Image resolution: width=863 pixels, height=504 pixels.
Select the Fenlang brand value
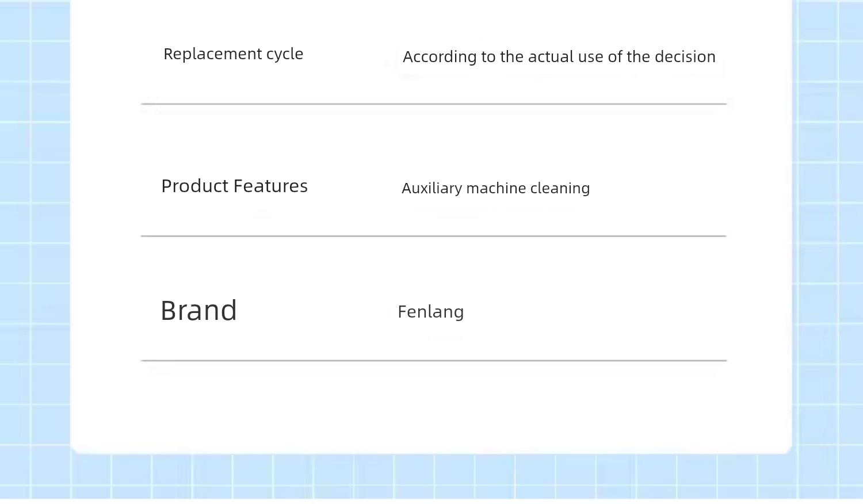point(431,312)
